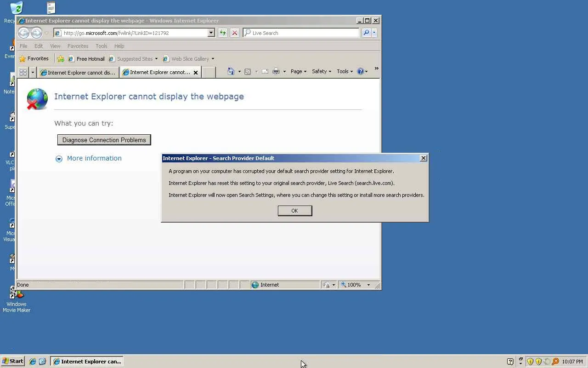Launch Internet Explorer from Quick Launch
Screen dimensions: 588x368
[x=33, y=362]
